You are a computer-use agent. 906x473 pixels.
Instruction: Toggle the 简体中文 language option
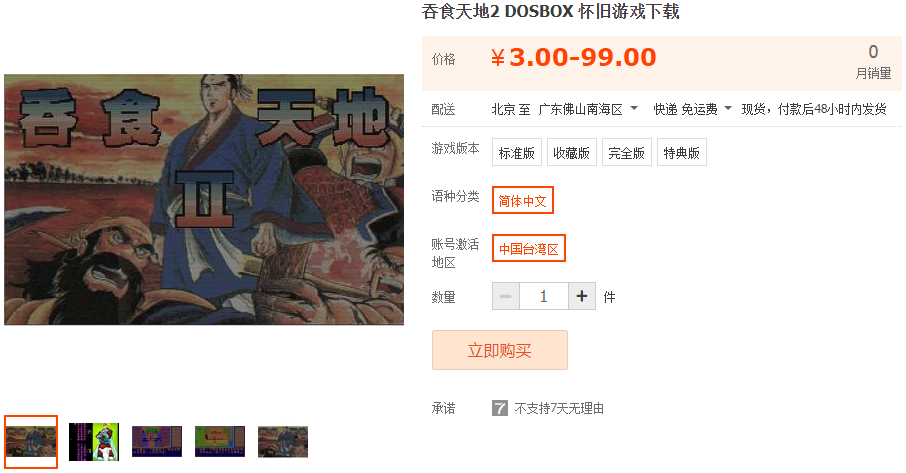[523, 200]
